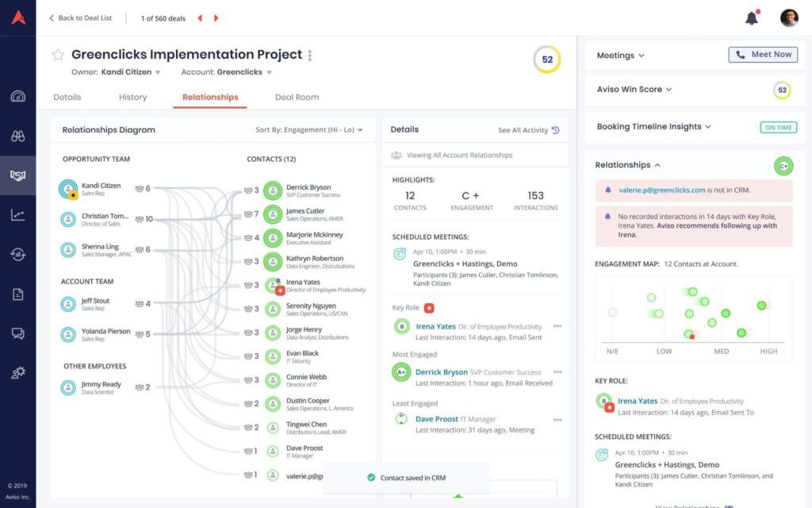Select the handshake deals icon in sidebar

tap(18, 175)
